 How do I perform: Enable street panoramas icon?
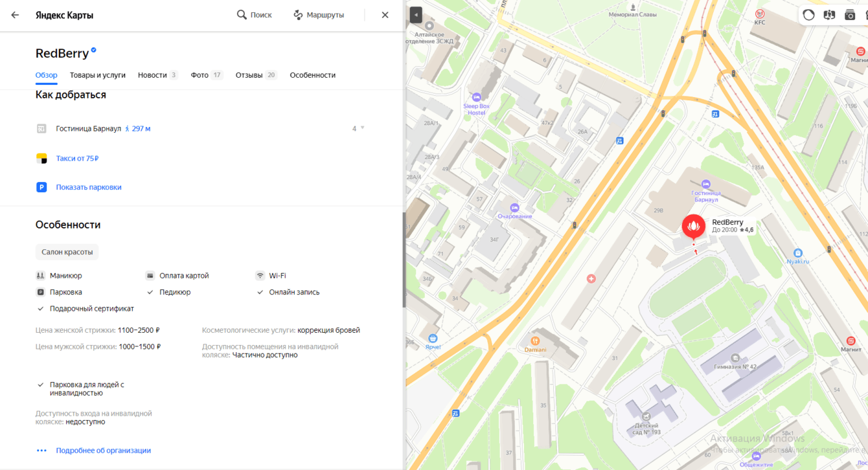829,15
